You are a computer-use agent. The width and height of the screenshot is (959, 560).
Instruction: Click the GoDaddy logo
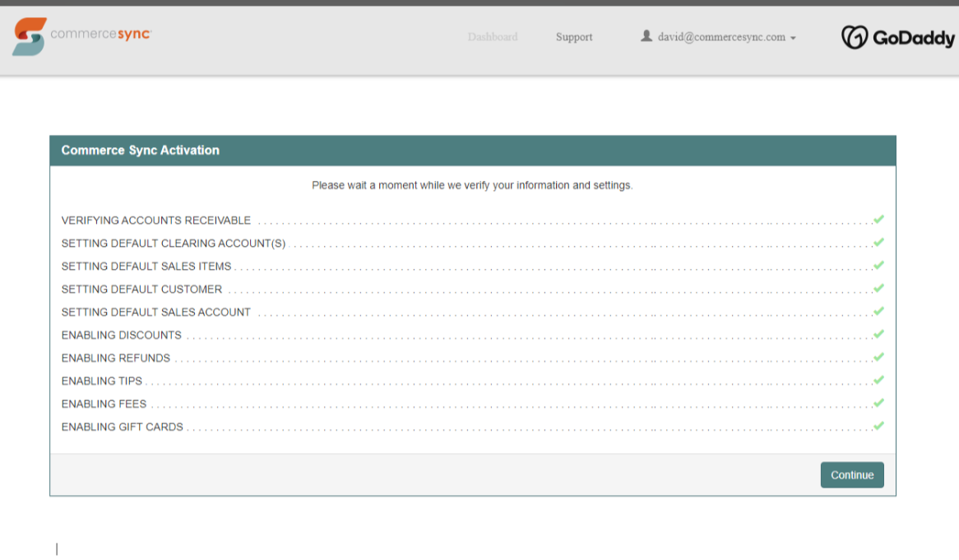897,37
